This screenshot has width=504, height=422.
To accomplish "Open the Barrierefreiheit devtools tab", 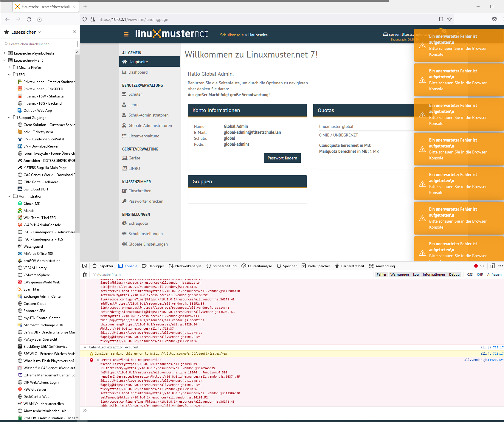I will coord(350,266).
